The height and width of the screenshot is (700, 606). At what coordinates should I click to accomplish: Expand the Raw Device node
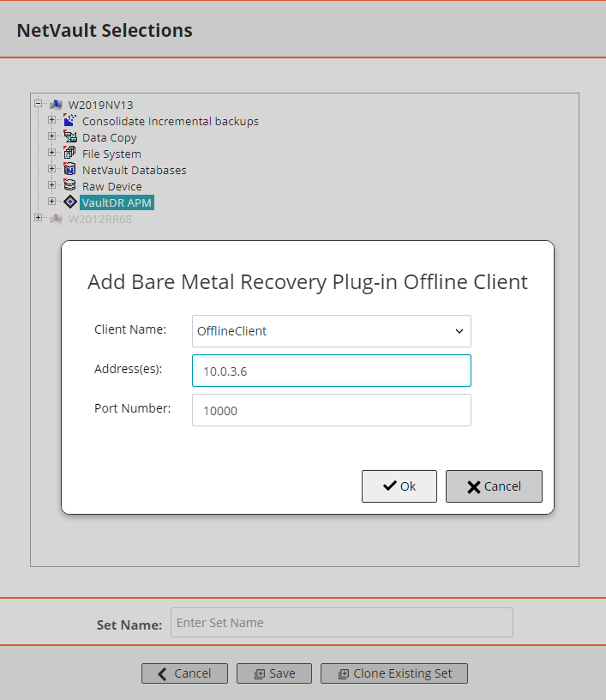[x=51, y=185]
